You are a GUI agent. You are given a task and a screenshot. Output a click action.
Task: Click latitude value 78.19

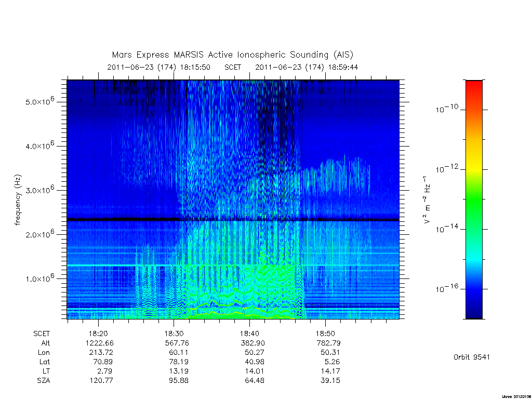tap(179, 362)
